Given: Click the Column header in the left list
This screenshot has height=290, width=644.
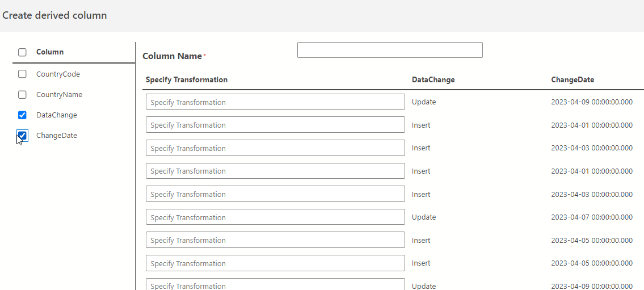Looking at the screenshot, I should click(50, 52).
